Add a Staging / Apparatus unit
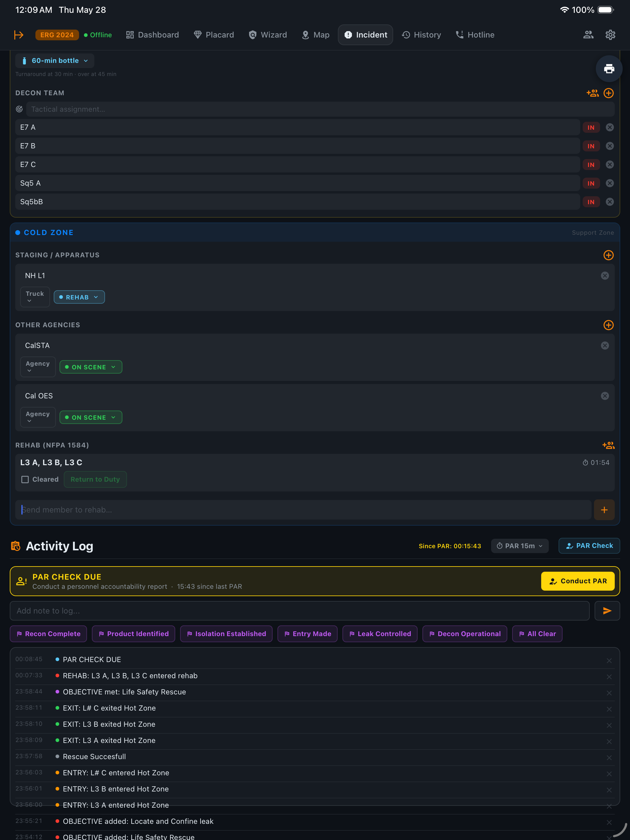Viewport: 630px width, 840px height. [x=608, y=255]
